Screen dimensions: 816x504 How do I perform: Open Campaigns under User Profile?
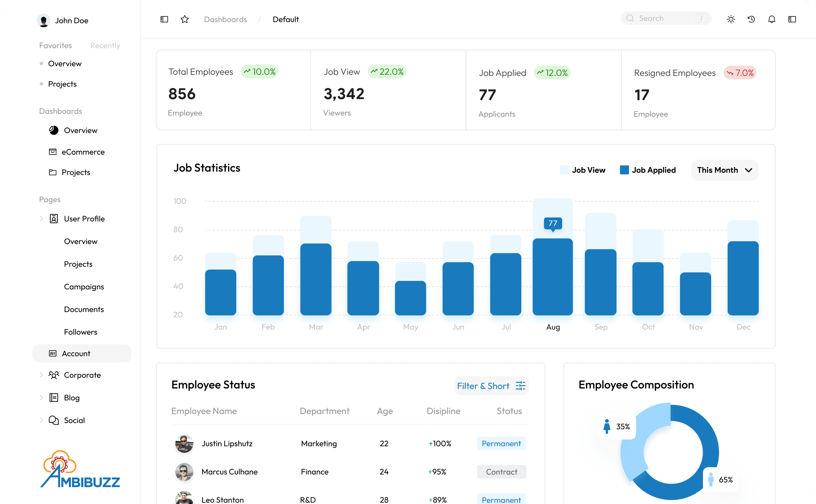coord(84,287)
